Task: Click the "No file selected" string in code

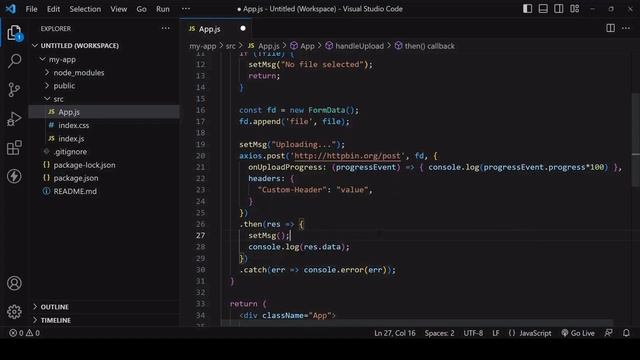Action: tap(322, 64)
